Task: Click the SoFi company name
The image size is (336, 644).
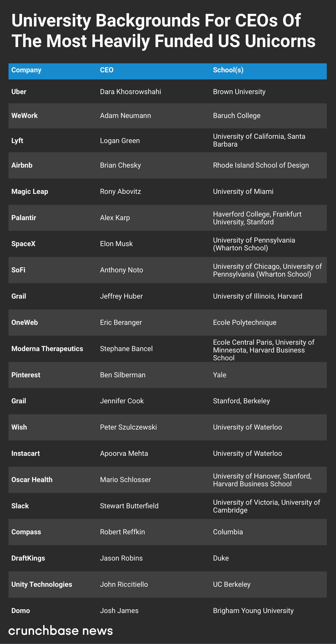Action: click(x=18, y=270)
